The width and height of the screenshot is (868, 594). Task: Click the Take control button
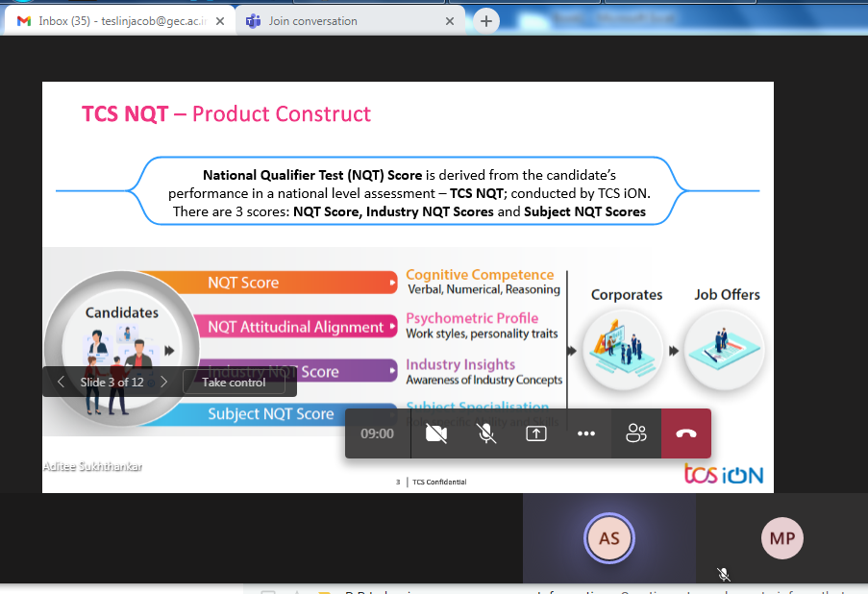[x=234, y=382]
